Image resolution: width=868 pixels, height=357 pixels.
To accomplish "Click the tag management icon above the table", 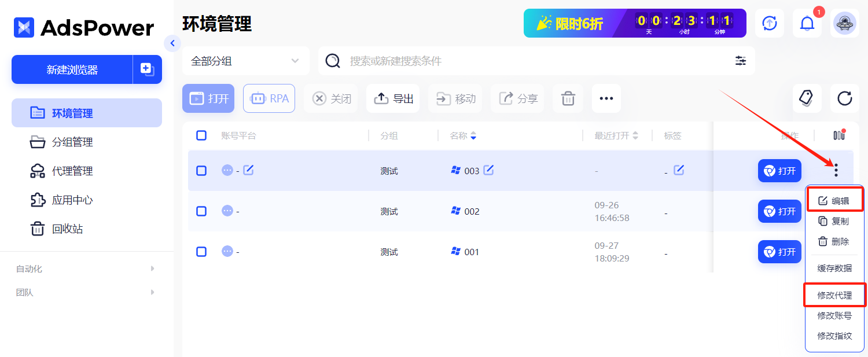I will pyautogui.click(x=807, y=98).
